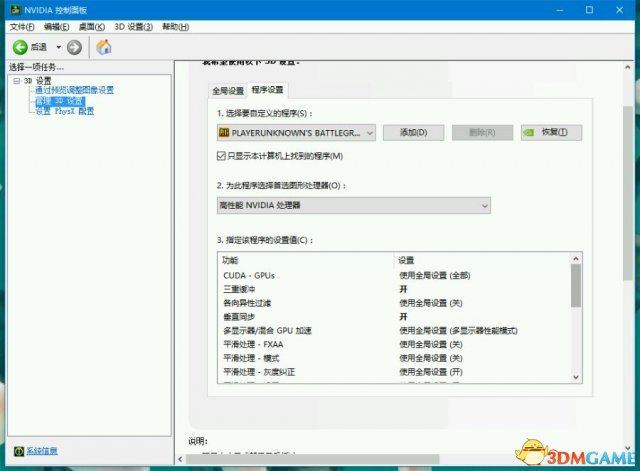Minimize the NVIDIA control panel window
Screen dimensions: 640x471
[560, 10]
